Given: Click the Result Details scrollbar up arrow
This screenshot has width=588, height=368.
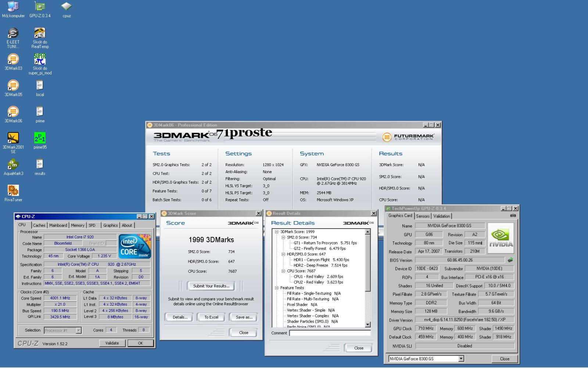Looking at the screenshot, I should coord(368,232).
